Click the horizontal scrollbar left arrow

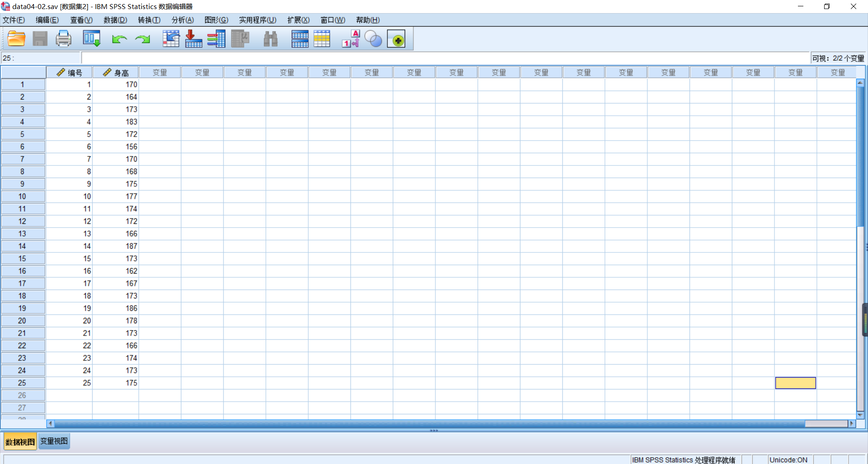coord(50,424)
